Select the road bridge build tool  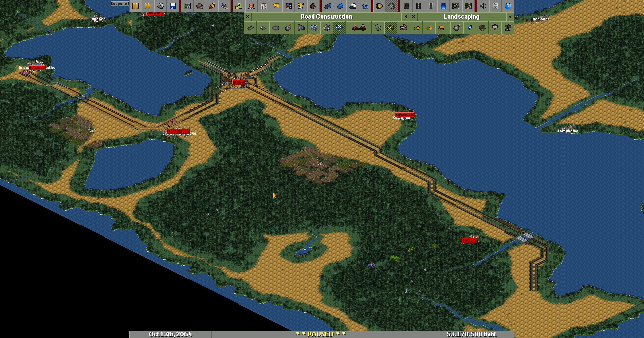[x=359, y=28]
